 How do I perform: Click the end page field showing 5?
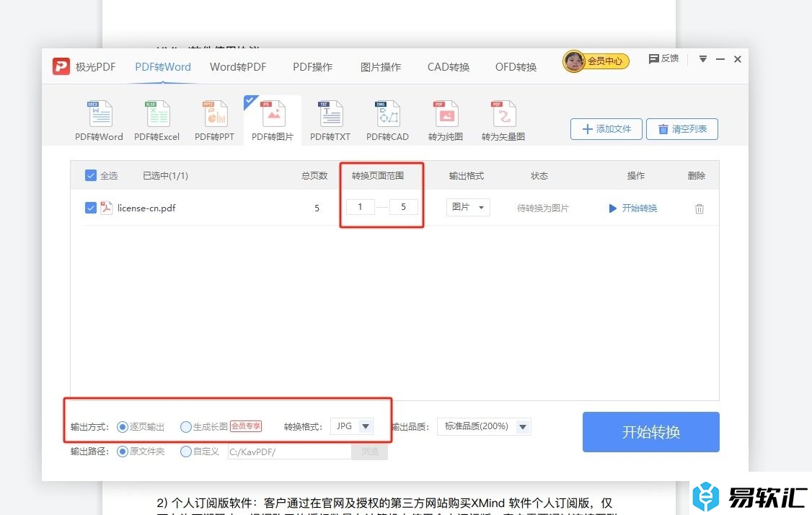pyautogui.click(x=403, y=207)
